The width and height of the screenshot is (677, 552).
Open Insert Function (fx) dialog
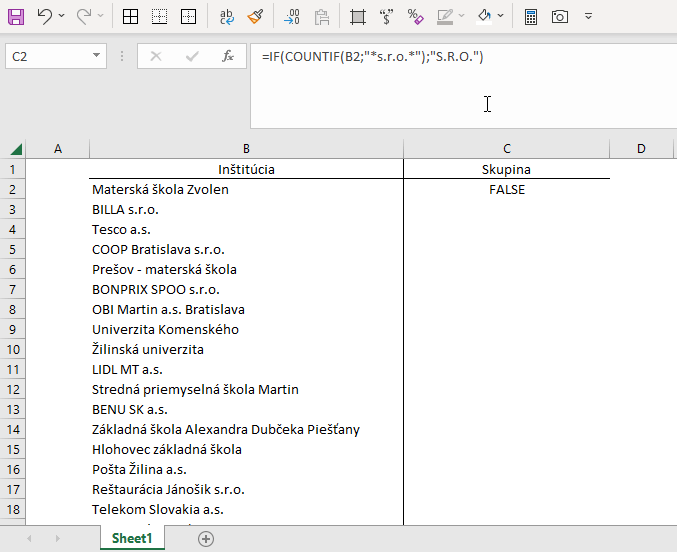[228, 56]
